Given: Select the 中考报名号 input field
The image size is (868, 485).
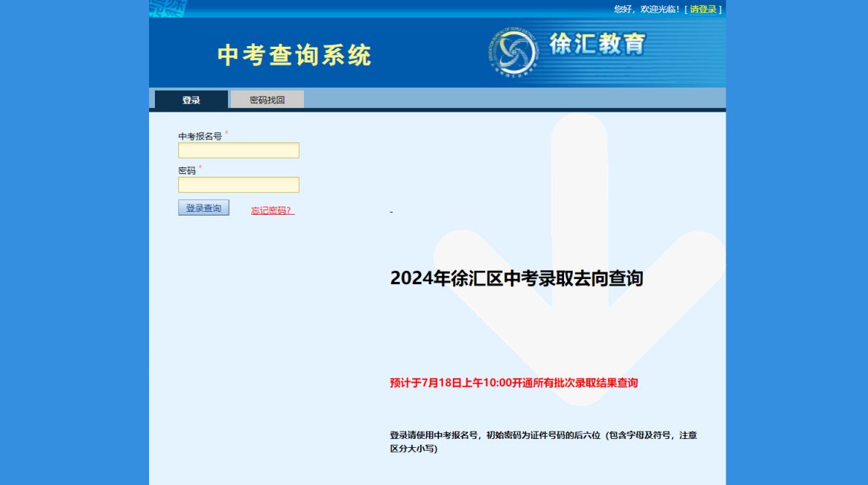Looking at the screenshot, I should [x=239, y=150].
